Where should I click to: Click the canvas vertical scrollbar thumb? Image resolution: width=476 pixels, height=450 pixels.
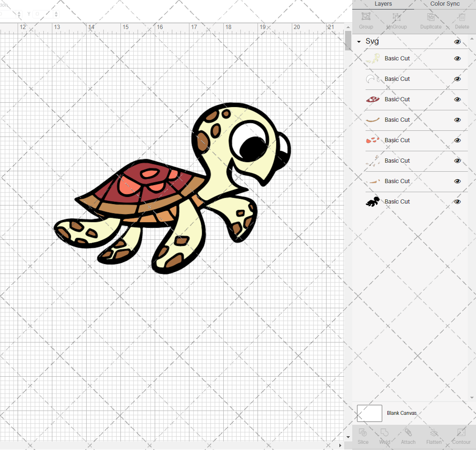pyautogui.click(x=348, y=40)
